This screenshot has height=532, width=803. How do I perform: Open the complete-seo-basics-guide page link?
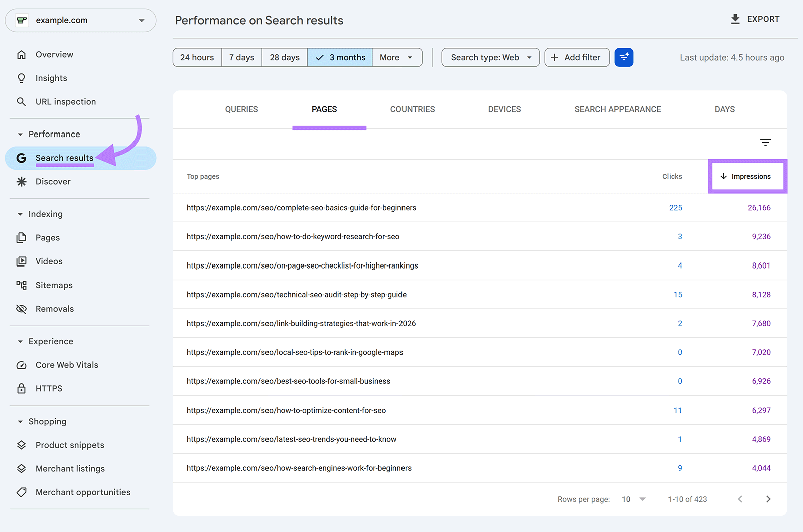click(301, 207)
